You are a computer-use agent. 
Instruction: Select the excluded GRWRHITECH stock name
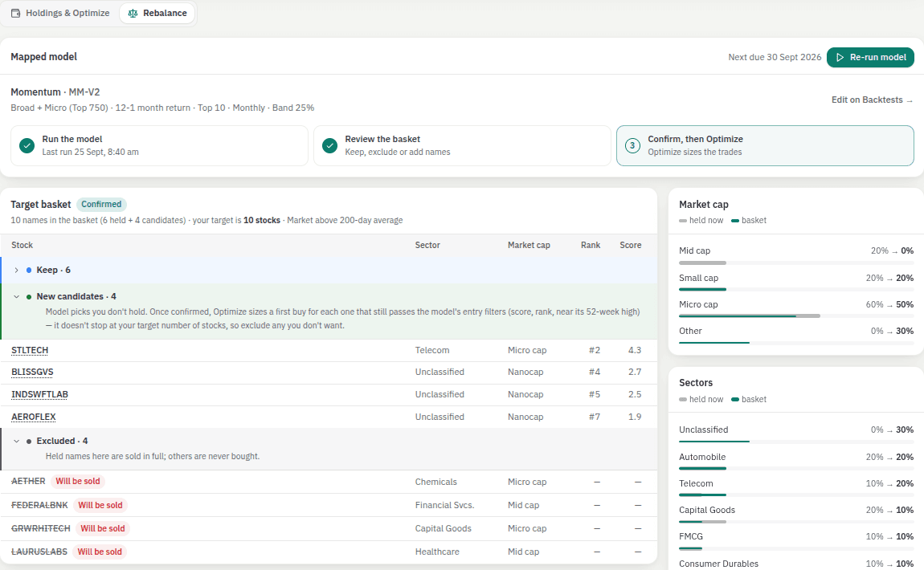[x=41, y=528]
